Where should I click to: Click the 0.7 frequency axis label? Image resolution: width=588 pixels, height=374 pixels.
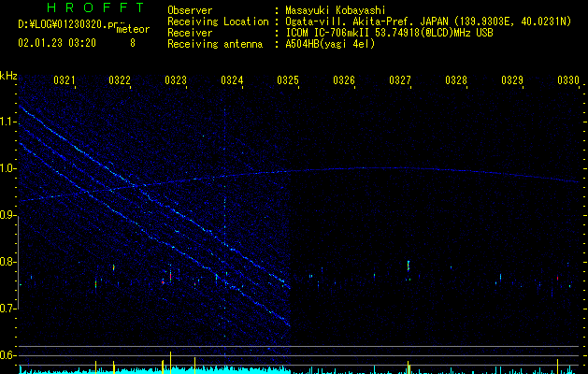7,309
